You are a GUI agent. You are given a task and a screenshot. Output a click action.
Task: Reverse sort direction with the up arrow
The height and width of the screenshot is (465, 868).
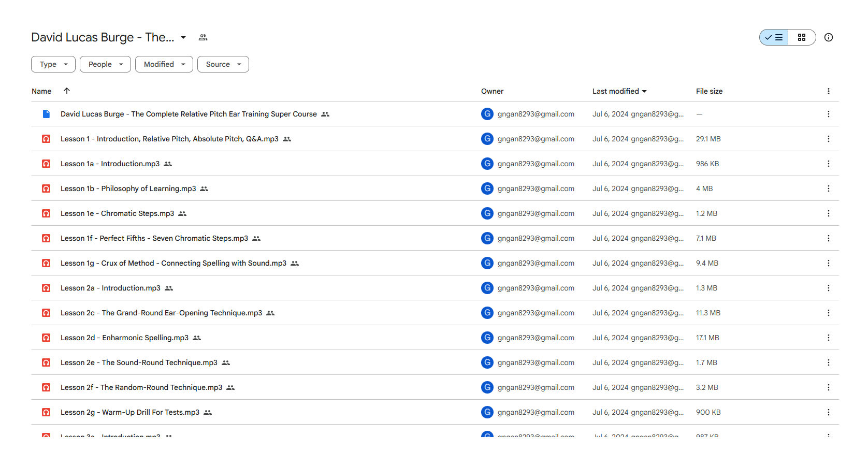click(67, 91)
